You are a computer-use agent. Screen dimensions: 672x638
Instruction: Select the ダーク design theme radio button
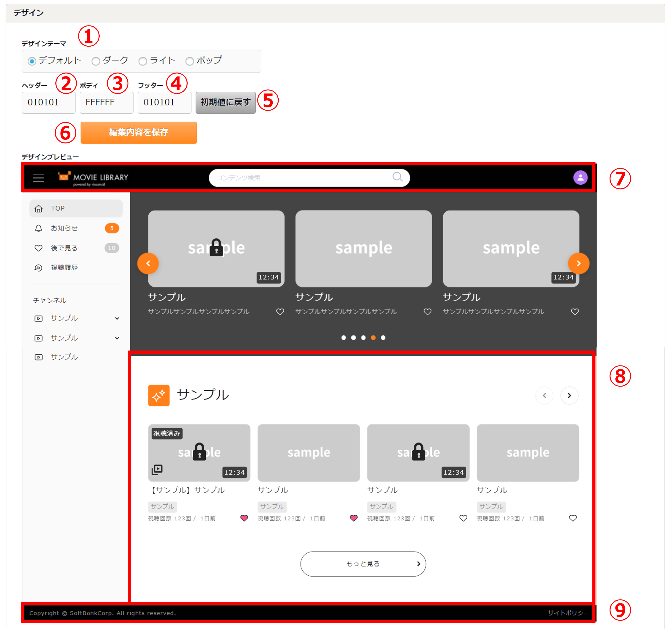[96, 61]
